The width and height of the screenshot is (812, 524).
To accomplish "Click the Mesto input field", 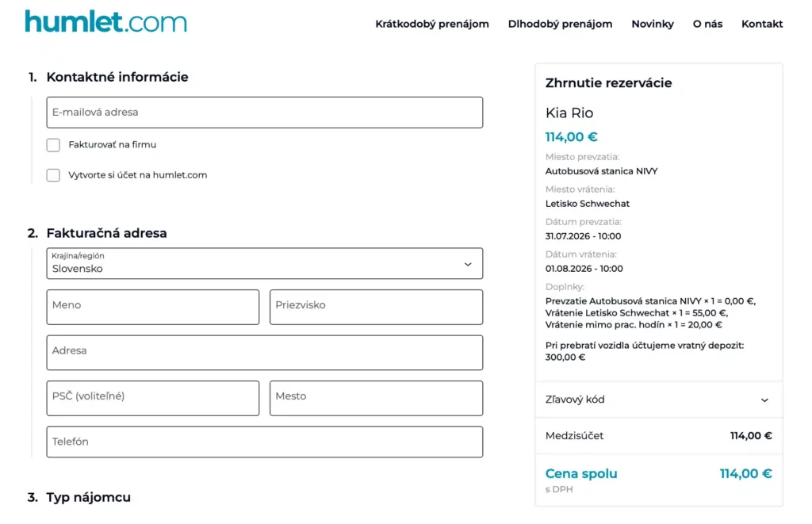I will 376,398.
